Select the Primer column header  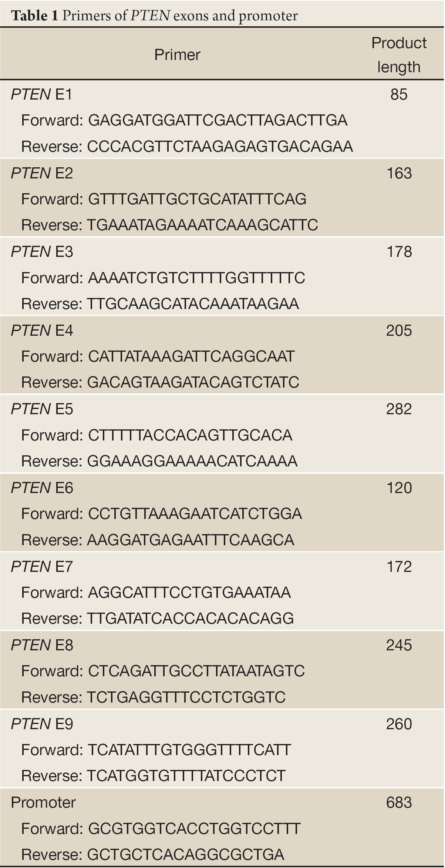(x=177, y=55)
